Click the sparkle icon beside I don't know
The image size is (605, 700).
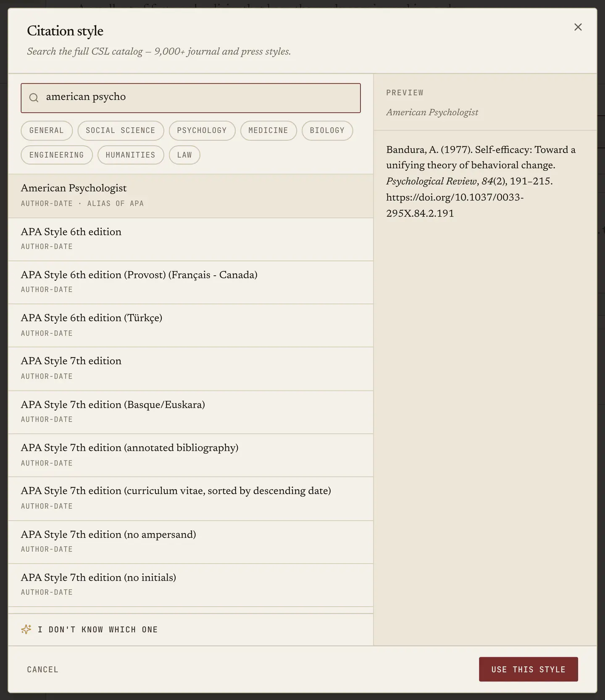click(26, 629)
